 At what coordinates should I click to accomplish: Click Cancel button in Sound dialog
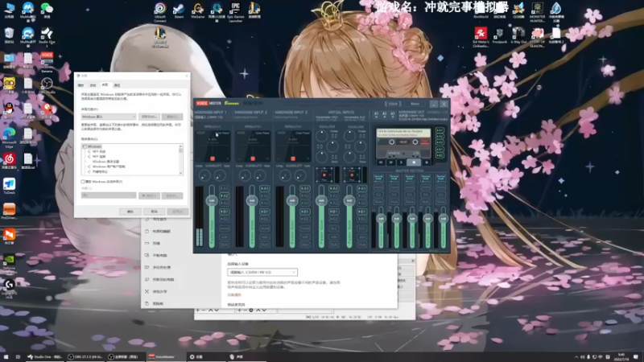pyautogui.click(x=154, y=212)
